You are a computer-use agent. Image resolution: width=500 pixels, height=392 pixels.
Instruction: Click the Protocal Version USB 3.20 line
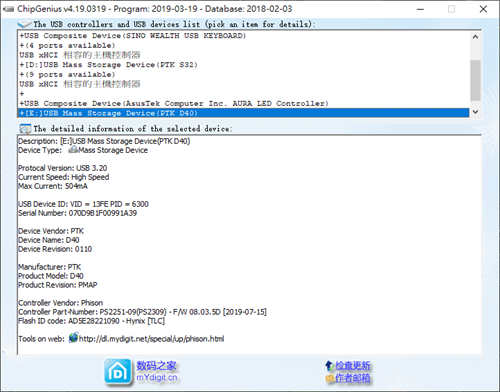pos(62,168)
